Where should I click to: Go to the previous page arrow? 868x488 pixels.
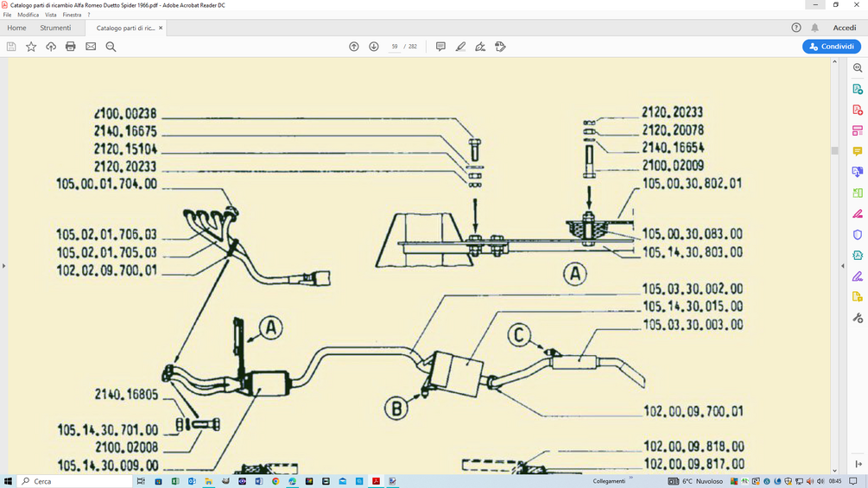[354, 47]
